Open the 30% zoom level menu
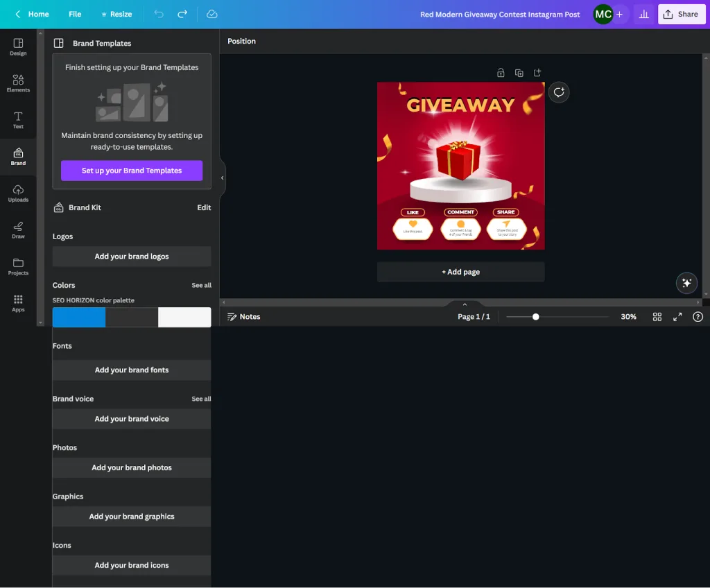 pyautogui.click(x=628, y=317)
